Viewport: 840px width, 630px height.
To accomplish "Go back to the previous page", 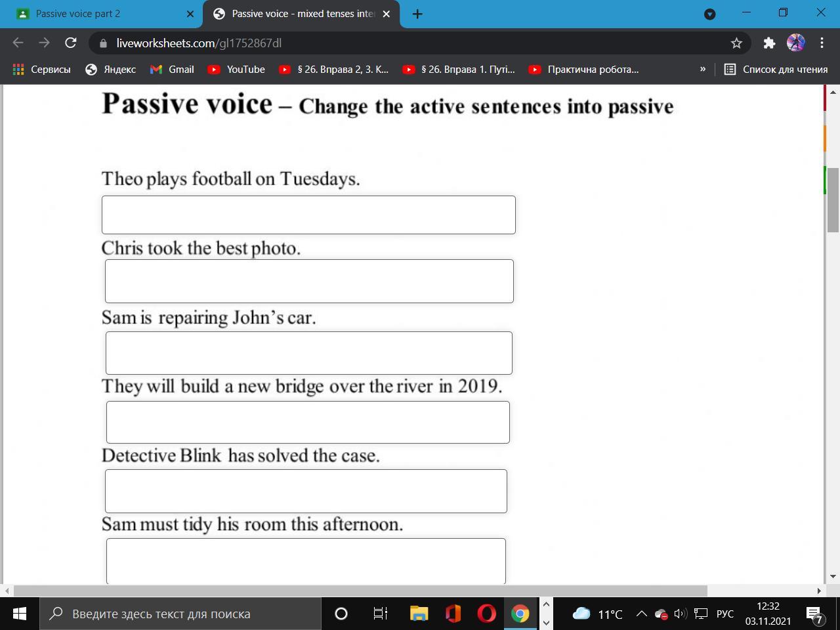I will coord(18,43).
